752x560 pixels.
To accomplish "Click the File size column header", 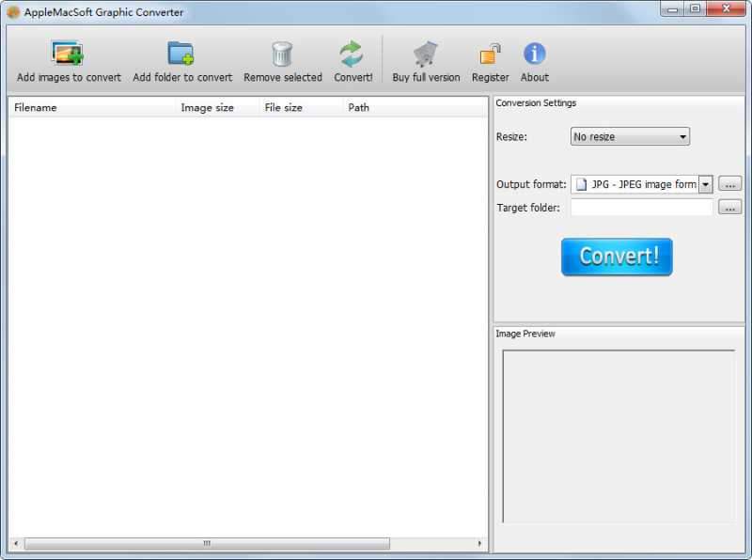I will [x=282, y=107].
